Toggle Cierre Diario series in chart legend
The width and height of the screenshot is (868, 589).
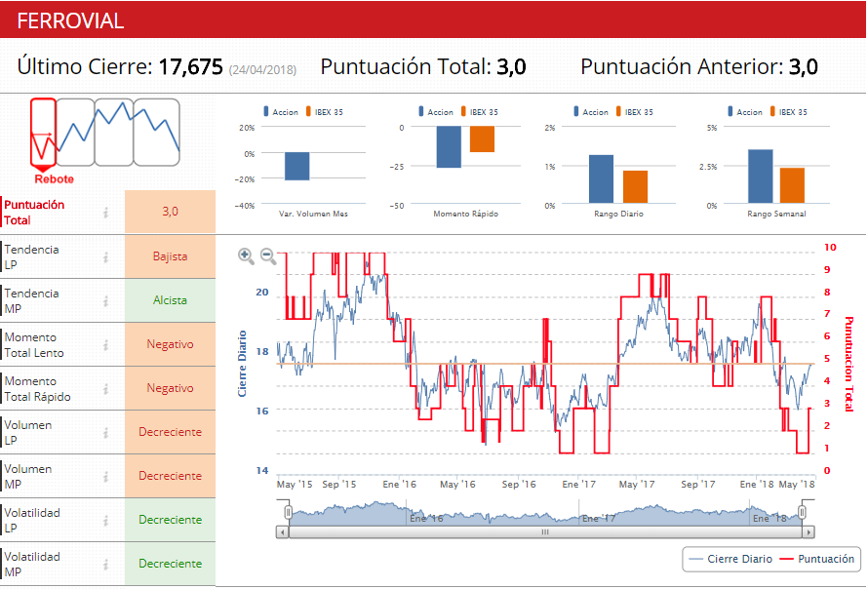(730, 559)
